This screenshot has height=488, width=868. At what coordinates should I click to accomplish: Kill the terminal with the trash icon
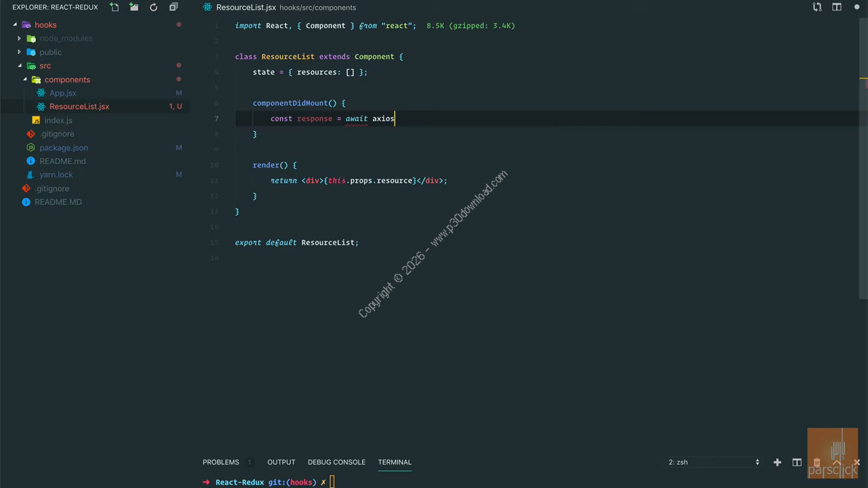[x=816, y=462]
